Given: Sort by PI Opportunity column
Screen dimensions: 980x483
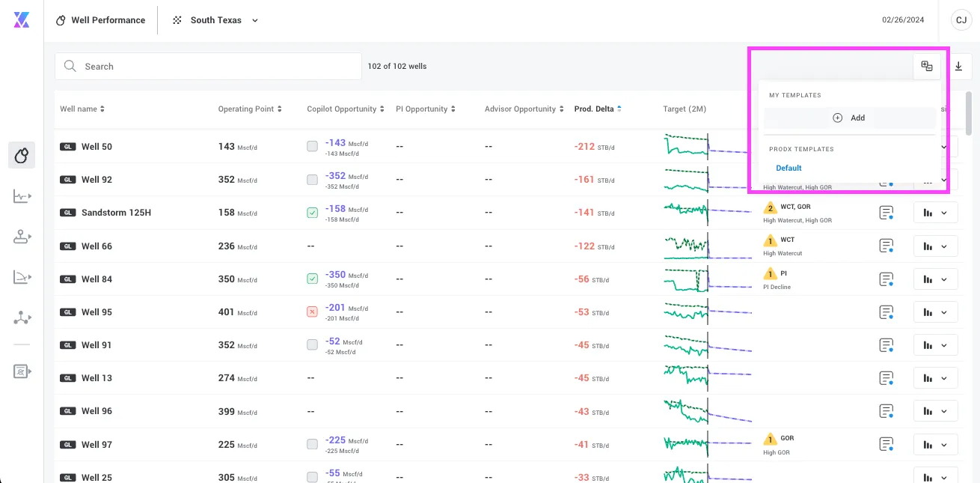Looking at the screenshot, I should pyautogui.click(x=426, y=109).
